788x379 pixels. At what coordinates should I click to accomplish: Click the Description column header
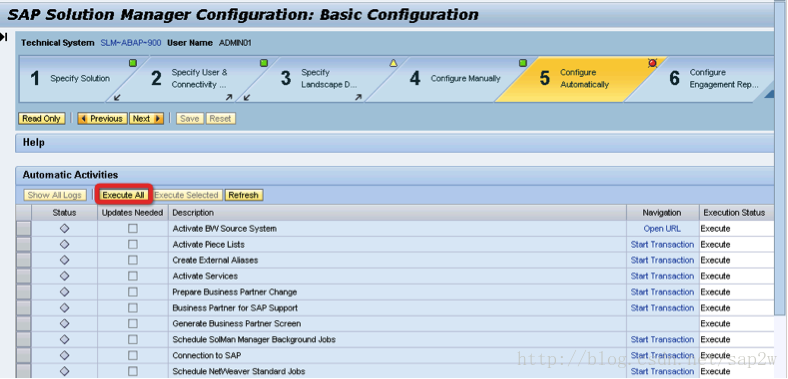[398, 213]
